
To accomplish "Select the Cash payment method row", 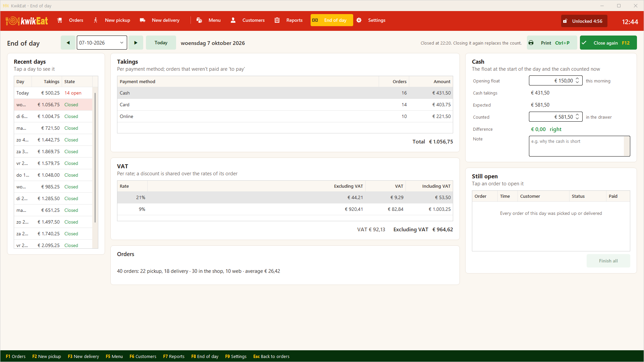I will tap(285, 93).
